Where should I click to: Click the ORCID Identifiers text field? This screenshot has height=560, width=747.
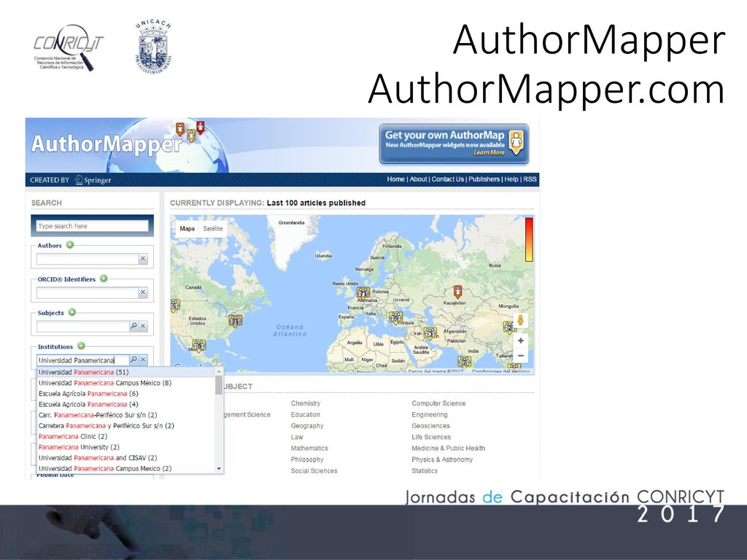tap(88, 292)
